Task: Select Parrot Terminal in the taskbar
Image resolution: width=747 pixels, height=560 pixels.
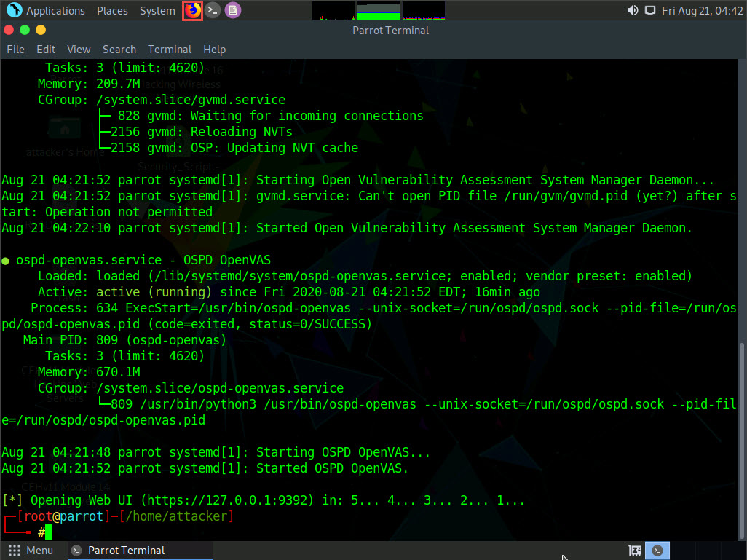Action: [x=141, y=551]
